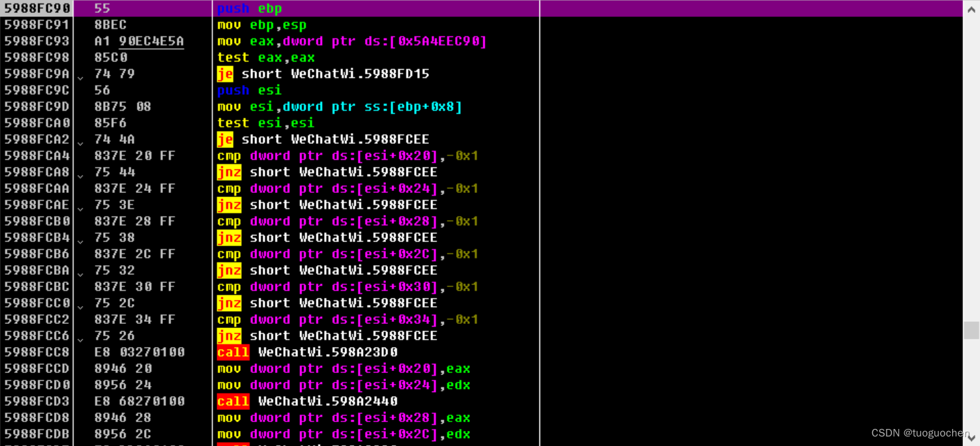The width and height of the screenshot is (980, 446).
Task: Click the jump arrow marker at 5988FCAE
Action: pos(80,209)
